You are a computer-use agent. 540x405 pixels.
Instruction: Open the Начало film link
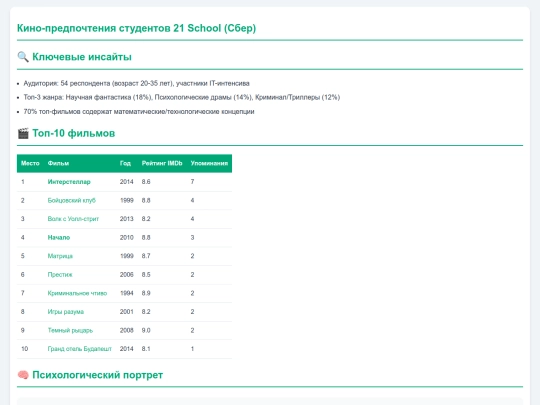point(59,238)
